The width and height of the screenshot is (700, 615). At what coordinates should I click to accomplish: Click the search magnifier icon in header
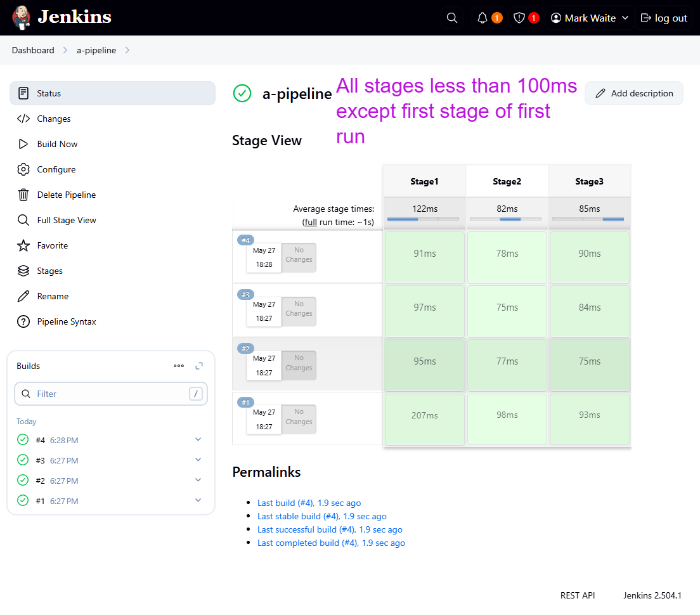click(x=452, y=18)
